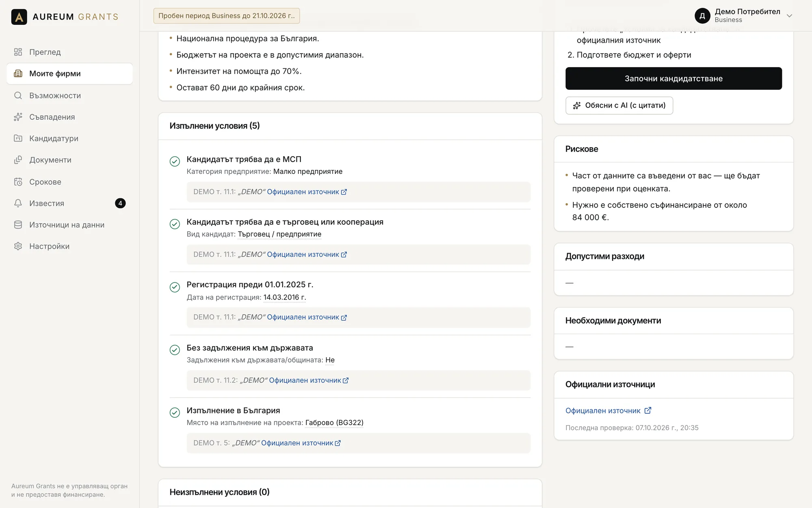Image resolution: width=812 pixels, height=508 pixels.
Task: Click the green checkmark beside МСП condition
Action: pyautogui.click(x=175, y=161)
